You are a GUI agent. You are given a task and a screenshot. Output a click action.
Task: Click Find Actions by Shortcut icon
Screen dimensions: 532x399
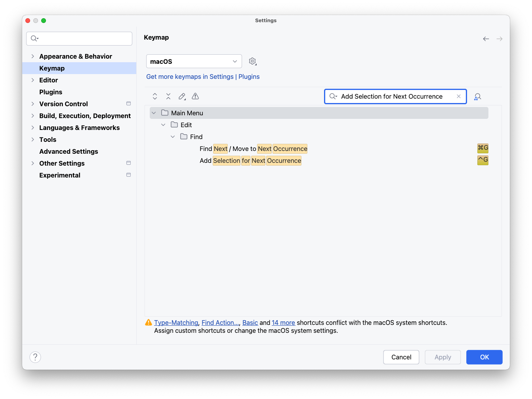[x=478, y=97]
